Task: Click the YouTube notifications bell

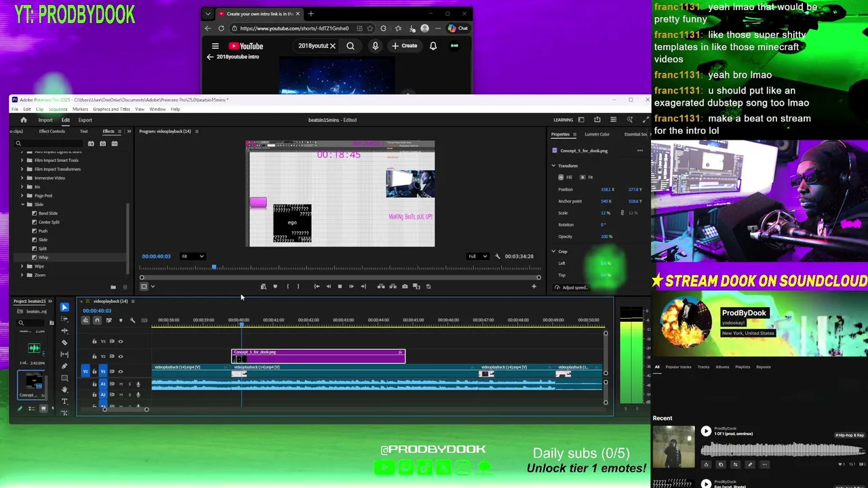Action: pyautogui.click(x=433, y=46)
